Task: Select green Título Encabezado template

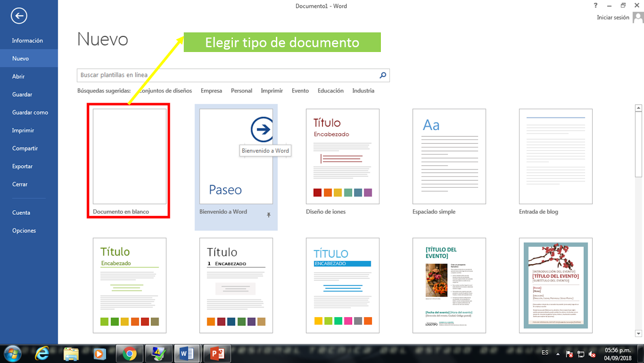Action: [130, 285]
